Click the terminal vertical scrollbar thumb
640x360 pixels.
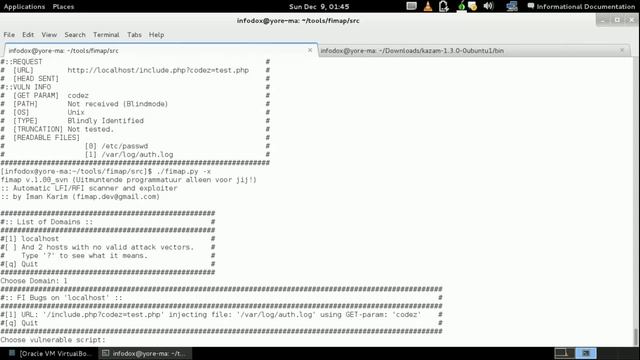coord(636,337)
